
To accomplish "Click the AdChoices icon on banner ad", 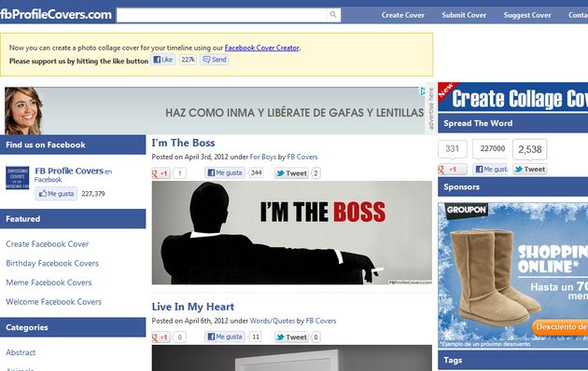I will 422,91.
